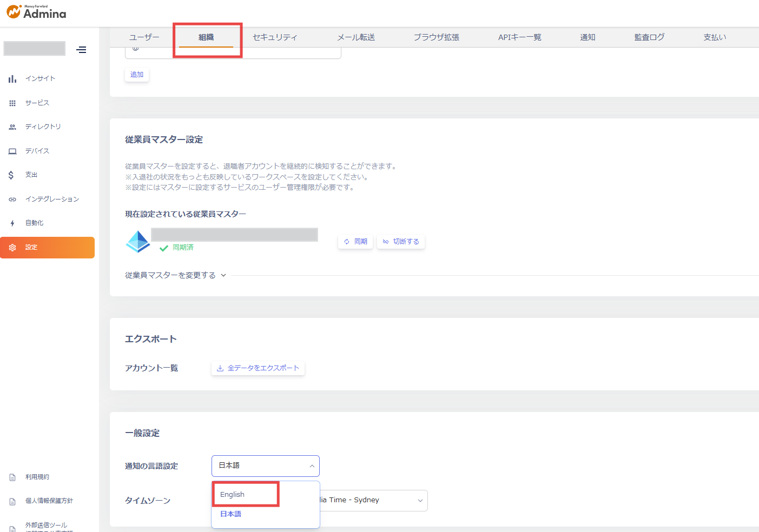Screen dimensions: 759x532
Task: Click 全データをエクスポート button
Action: [x=258, y=368]
